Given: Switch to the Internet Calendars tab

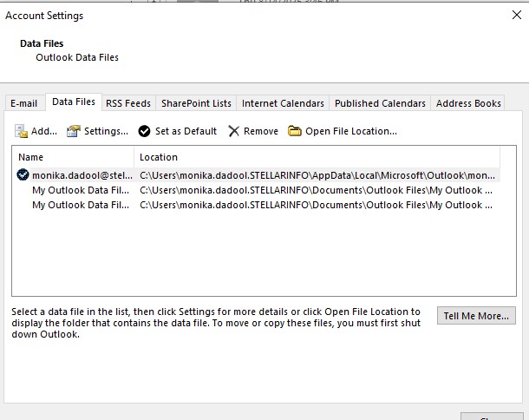Looking at the screenshot, I should tap(283, 103).
